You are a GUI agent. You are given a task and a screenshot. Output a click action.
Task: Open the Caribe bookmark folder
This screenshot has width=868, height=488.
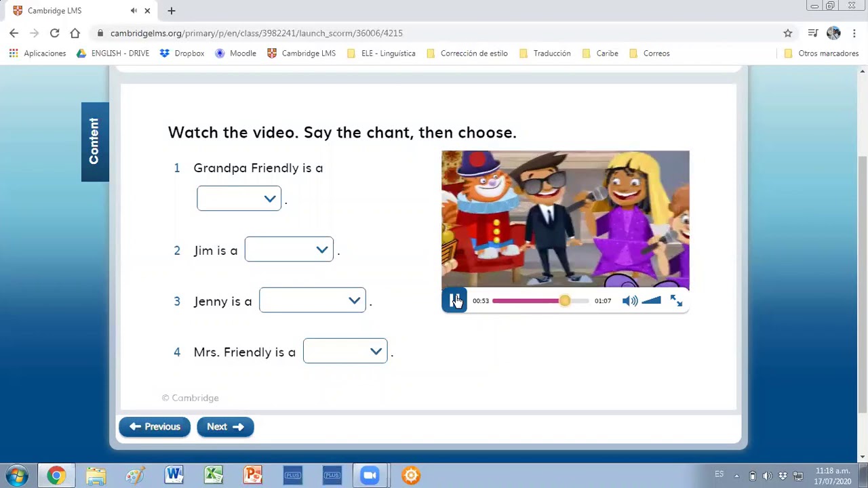(x=600, y=53)
